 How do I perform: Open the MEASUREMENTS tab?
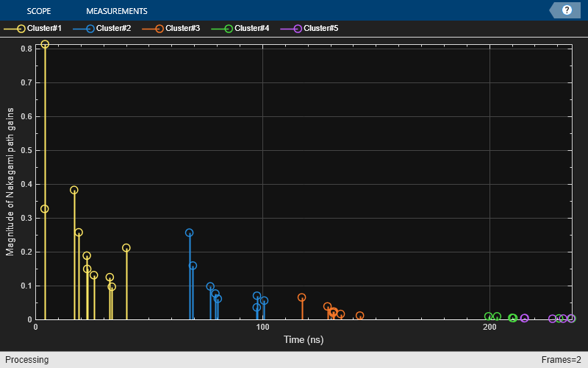(x=117, y=11)
